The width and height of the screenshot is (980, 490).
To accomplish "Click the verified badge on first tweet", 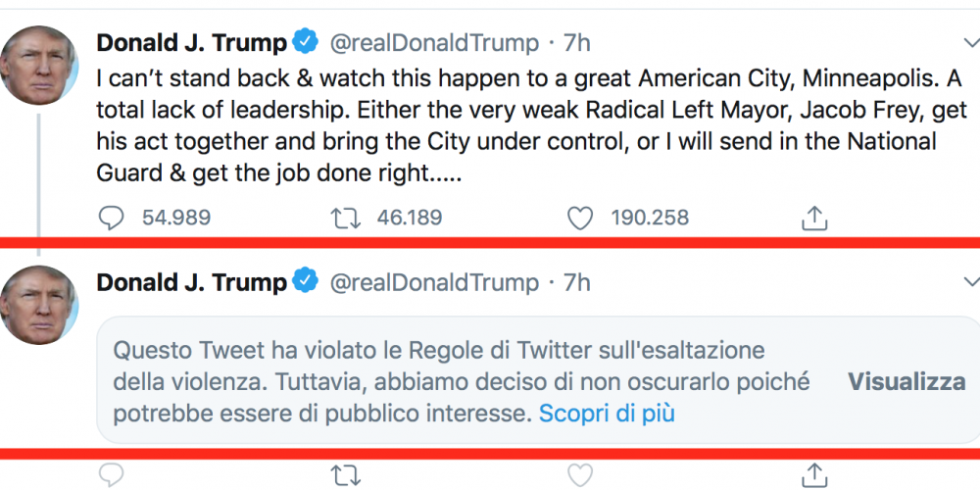I will (x=306, y=41).
